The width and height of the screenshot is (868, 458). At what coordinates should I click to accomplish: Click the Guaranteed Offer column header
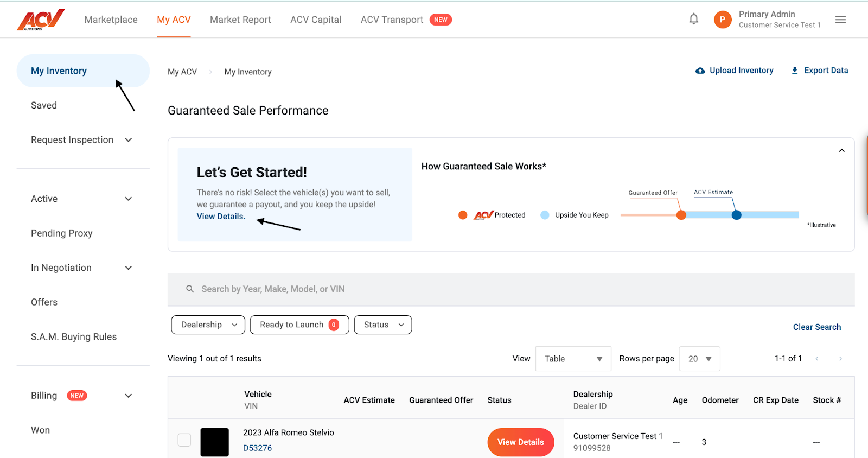coord(441,400)
